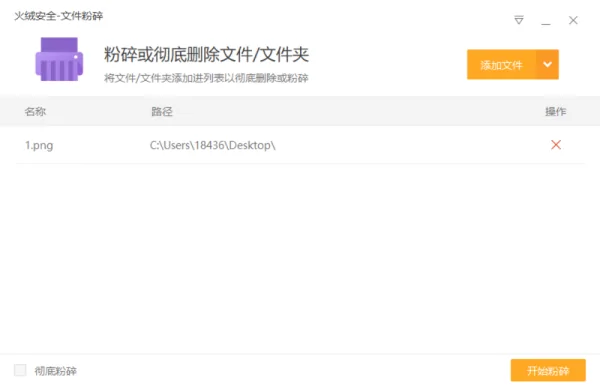The height and width of the screenshot is (386, 600).
Task: Click the 名称 column header
Action: pyautogui.click(x=35, y=111)
